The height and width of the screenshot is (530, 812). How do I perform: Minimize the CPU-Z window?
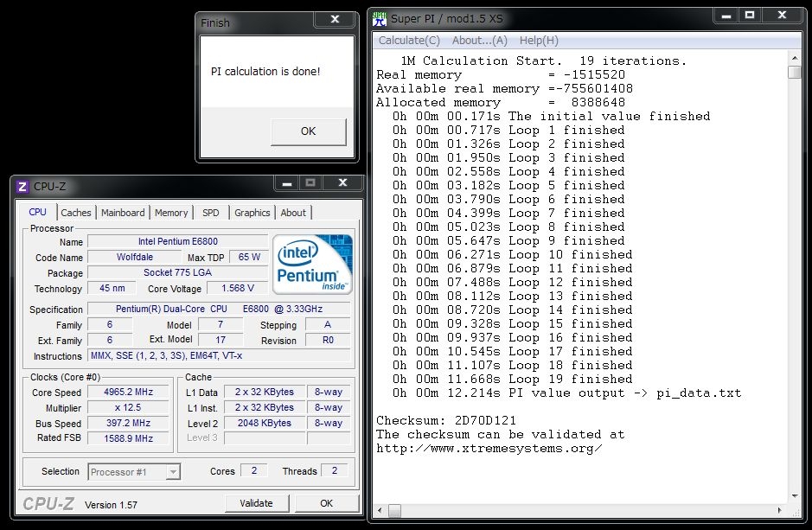pyautogui.click(x=286, y=183)
